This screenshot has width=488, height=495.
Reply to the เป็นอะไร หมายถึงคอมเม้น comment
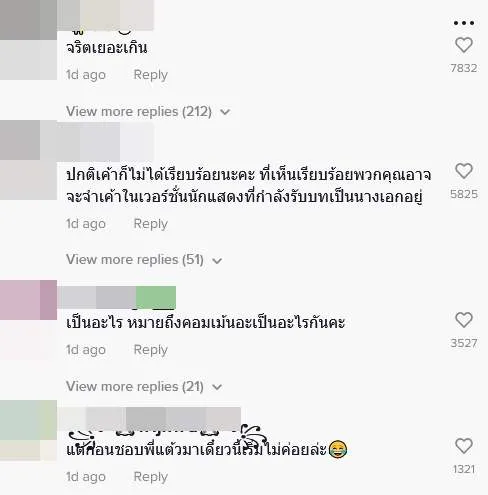(x=151, y=350)
